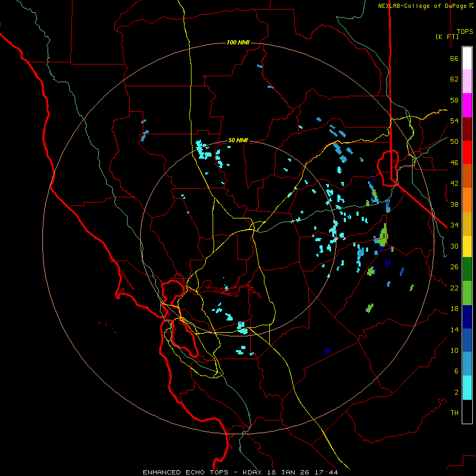This screenshot has height=476, width=476.
Task: Click the bright red legend swatch
Action: click(x=467, y=152)
